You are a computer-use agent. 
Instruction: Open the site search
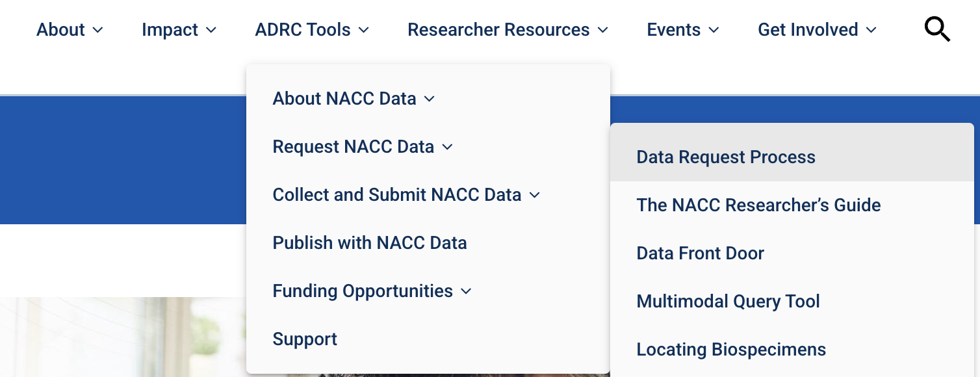pyautogui.click(x=937, y=29)
